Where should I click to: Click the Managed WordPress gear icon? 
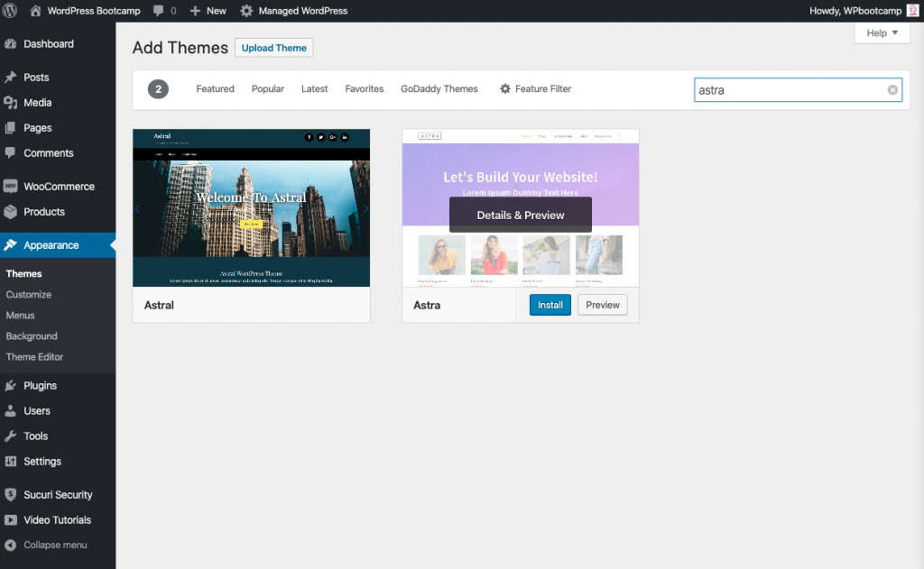coord(246,11)
